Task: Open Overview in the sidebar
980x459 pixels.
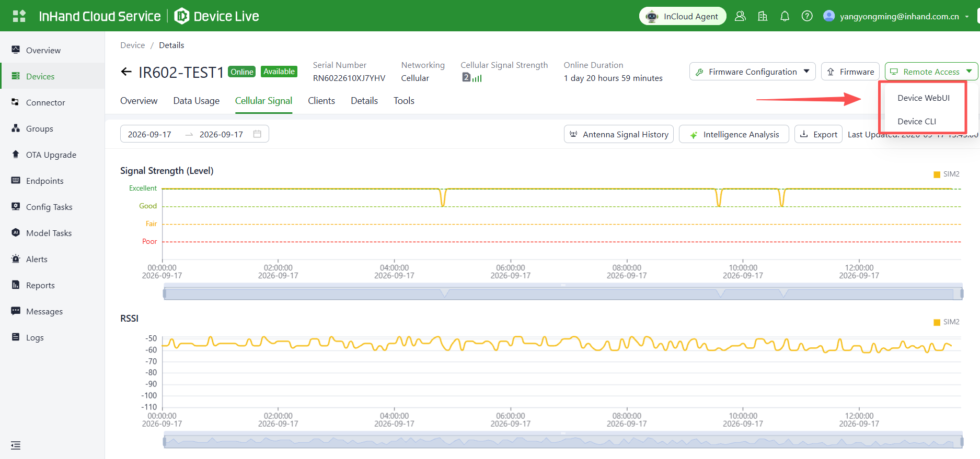Action: 52,50
